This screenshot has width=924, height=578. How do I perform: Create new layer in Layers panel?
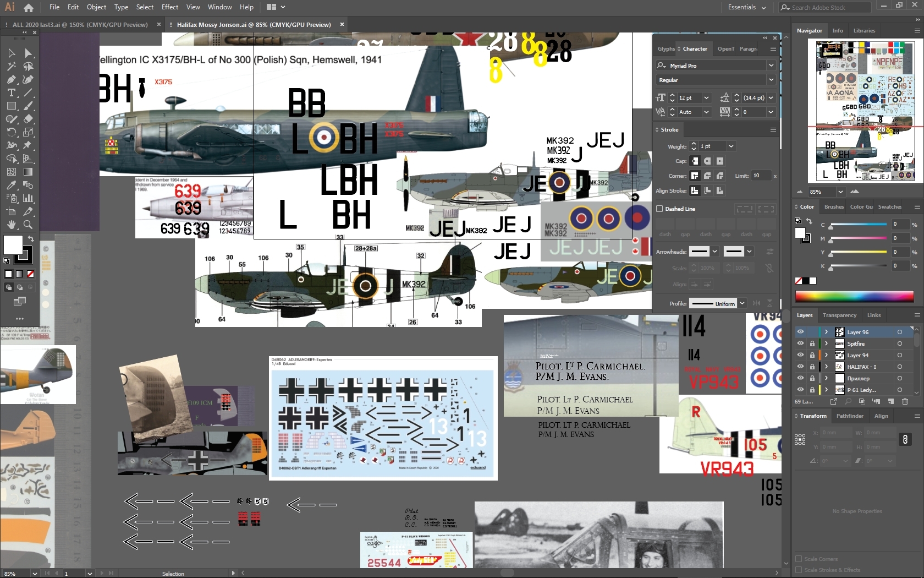891,402
